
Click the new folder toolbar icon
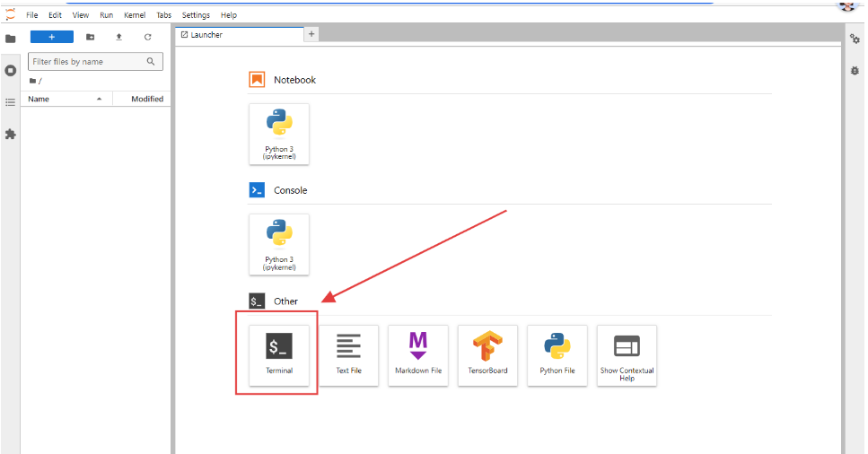90,37
